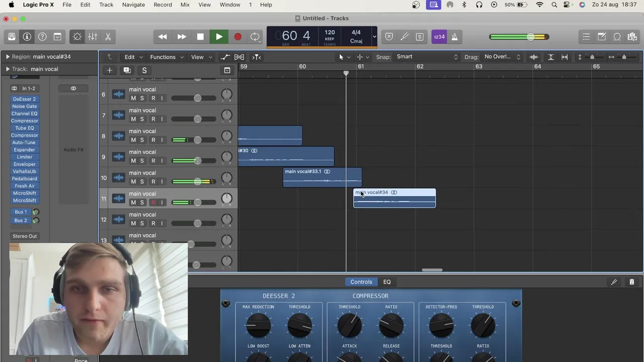Toggle Horizontal Auto Zoom button

(565, 57)
